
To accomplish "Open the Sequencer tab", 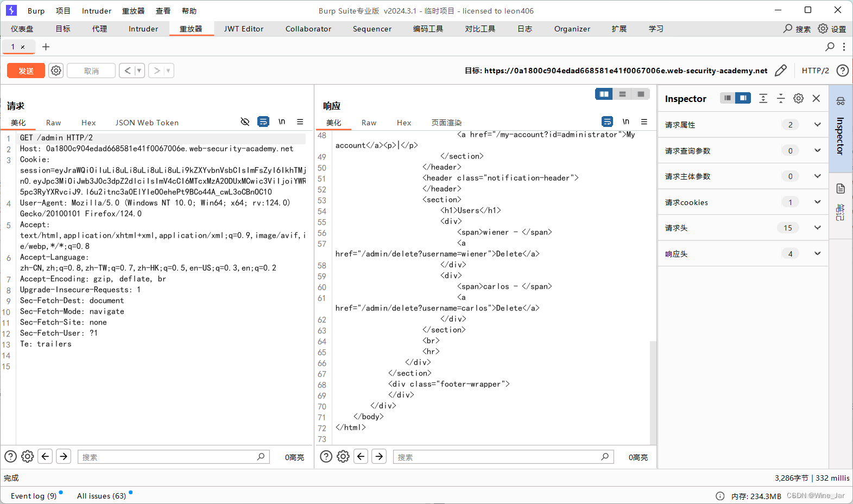I will [x=372, y=29].
